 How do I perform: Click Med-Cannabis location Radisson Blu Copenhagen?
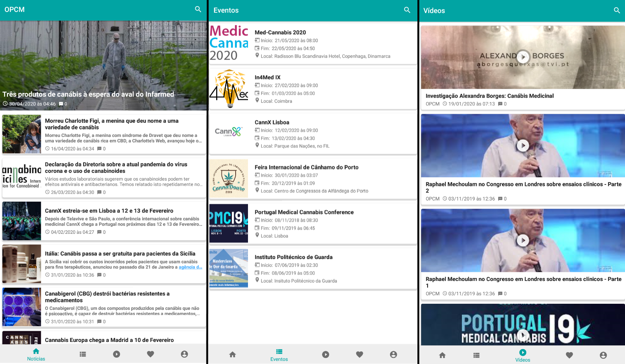[325, 56]
